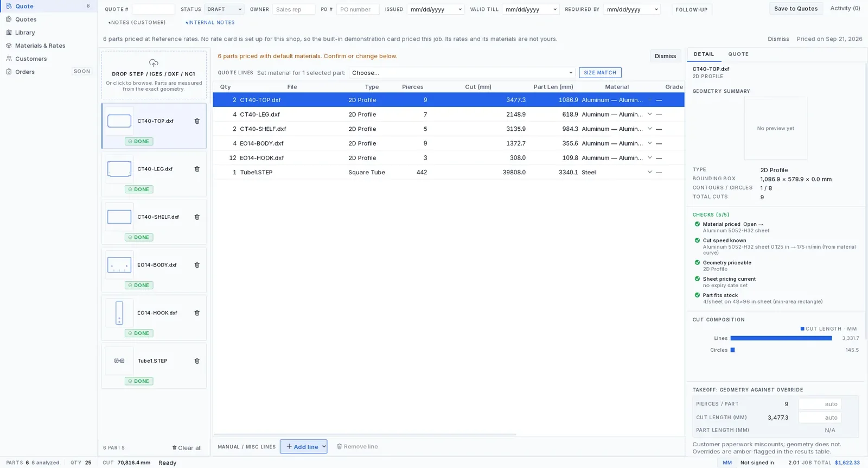This screenshot has width=868, height=468.
Task: Select the Tube1.STEP part thumbnail
Action: tap(119, 361)
